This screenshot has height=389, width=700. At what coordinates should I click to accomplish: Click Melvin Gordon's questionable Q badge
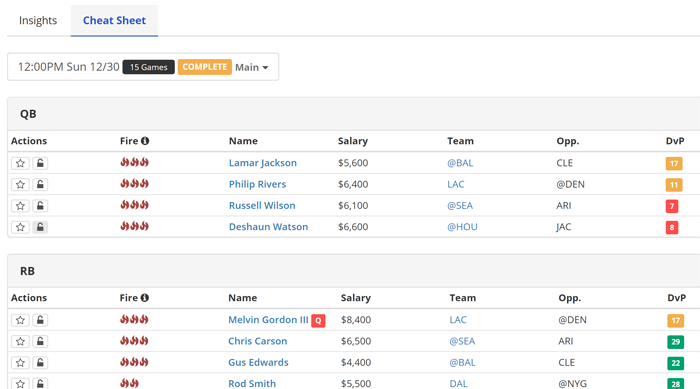tap(318, 321)
